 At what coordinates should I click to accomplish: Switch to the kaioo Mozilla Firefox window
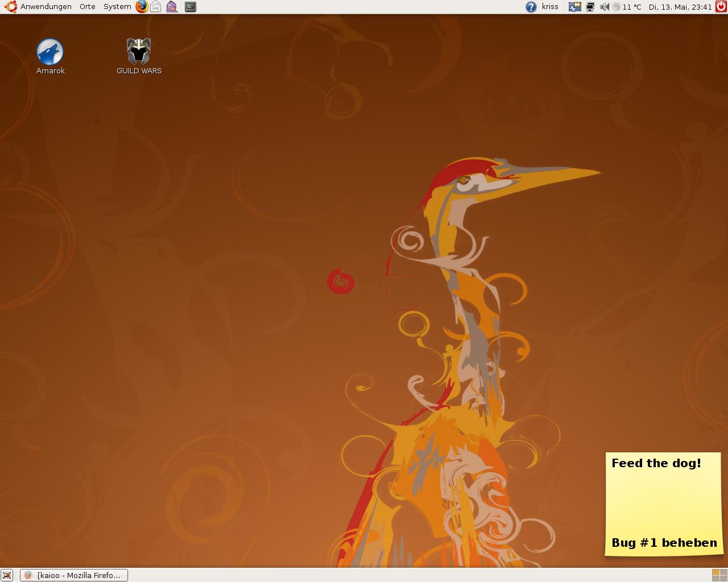click(x=74, y=575)
